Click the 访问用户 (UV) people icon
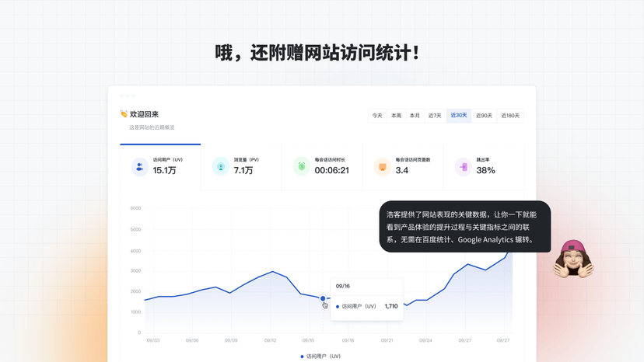 click(x=139, y=167)
